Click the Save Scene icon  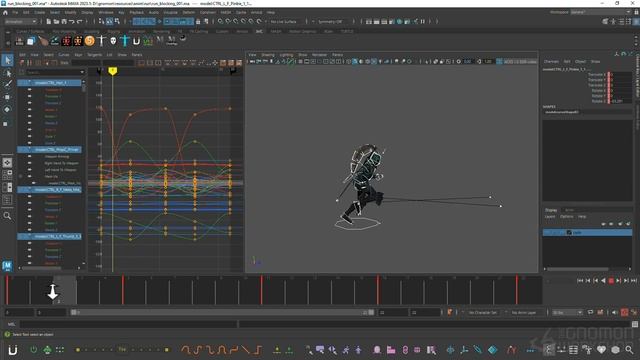coord(64,22)
